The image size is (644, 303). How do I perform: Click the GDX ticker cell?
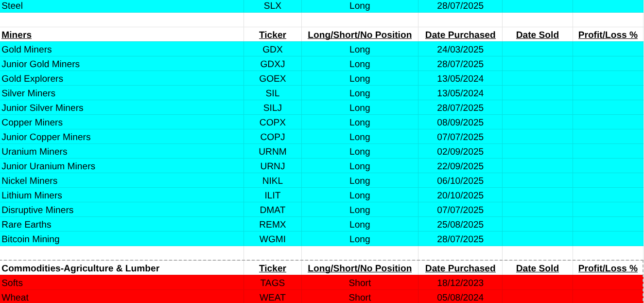coord(272,50)
